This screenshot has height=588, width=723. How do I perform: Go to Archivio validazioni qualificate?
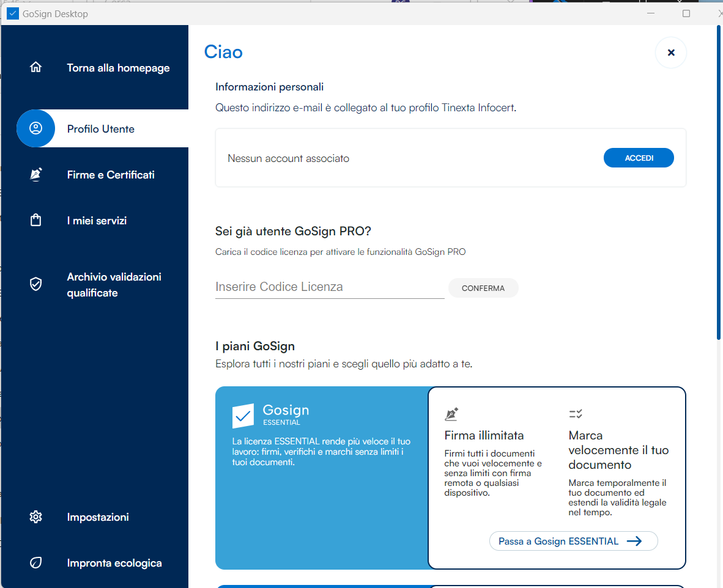click(x=114, y=285)
